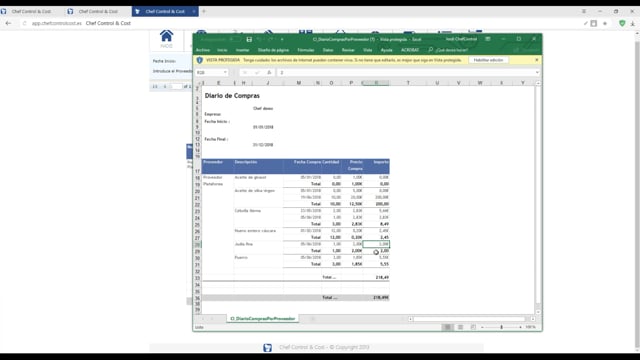Click the Name Box showing R28
The width and height of the screenshot is (640, 360).
click(209, 73)
